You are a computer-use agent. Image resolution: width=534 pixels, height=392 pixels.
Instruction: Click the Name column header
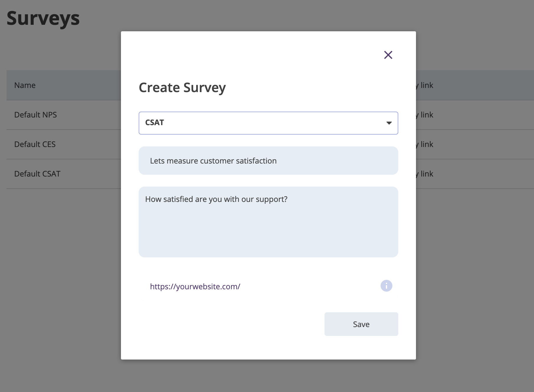pos(25,85)
